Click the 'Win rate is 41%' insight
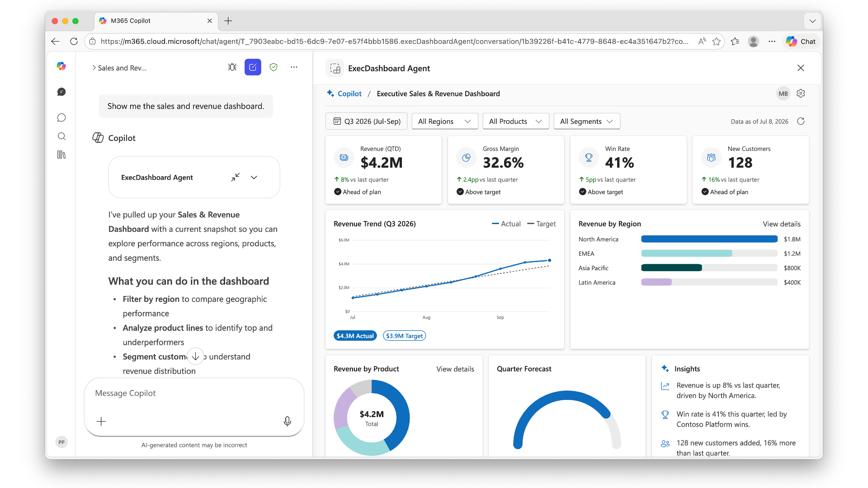 (728, 419)
